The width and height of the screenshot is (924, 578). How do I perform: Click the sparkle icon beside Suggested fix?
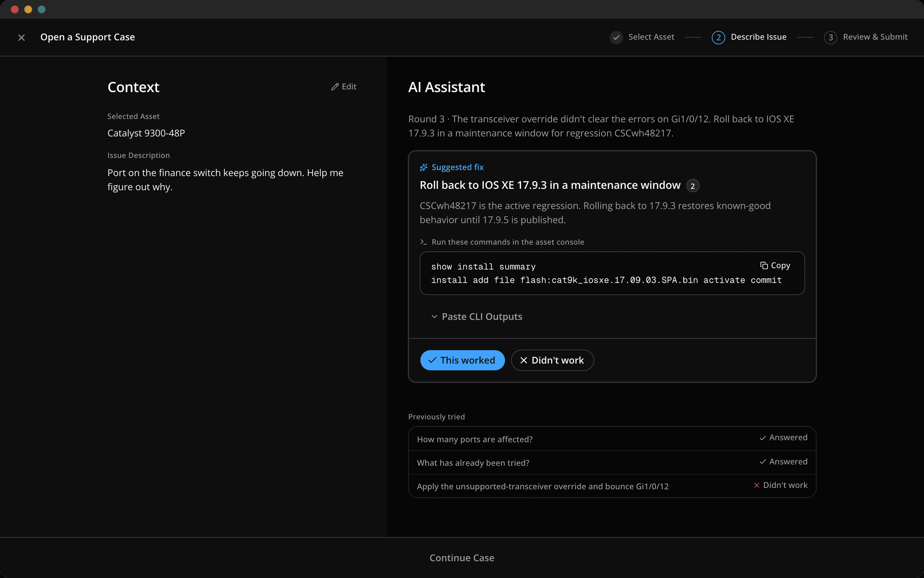point(423,167)
